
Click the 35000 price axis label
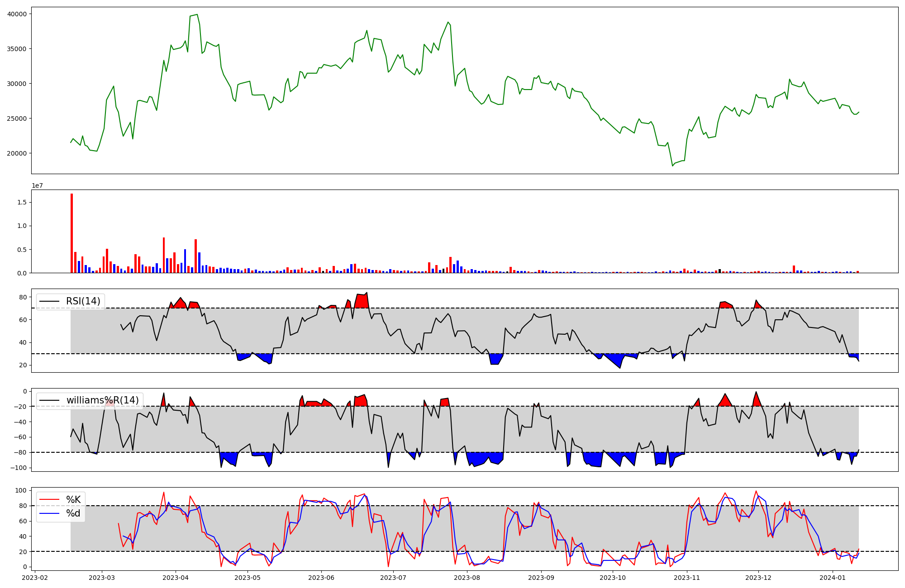point(17,49)
